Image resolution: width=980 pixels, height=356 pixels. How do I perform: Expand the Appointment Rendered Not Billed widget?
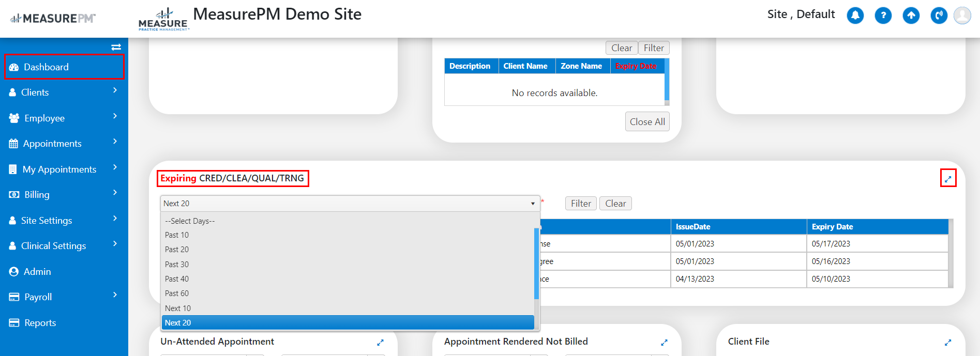point(664,343)
